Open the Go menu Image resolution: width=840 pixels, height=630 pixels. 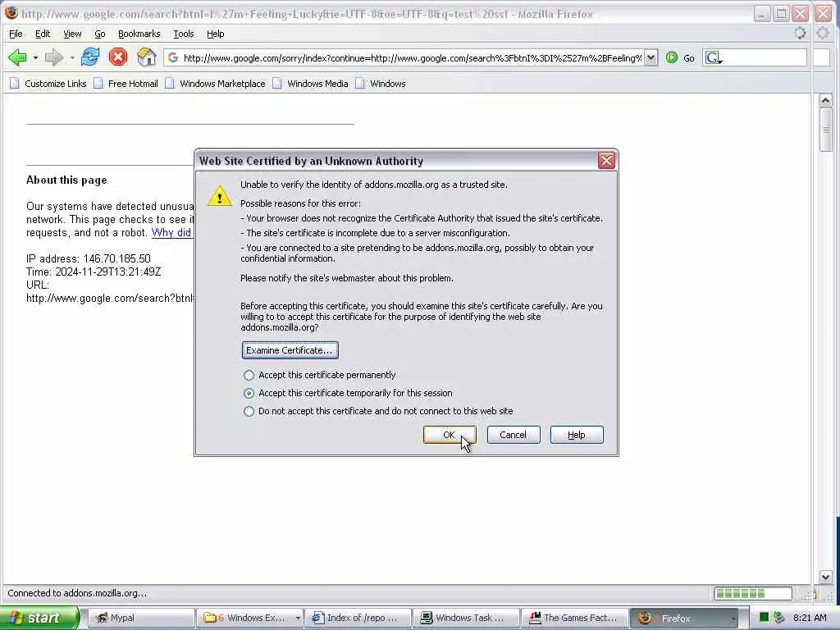pos(99,34)
